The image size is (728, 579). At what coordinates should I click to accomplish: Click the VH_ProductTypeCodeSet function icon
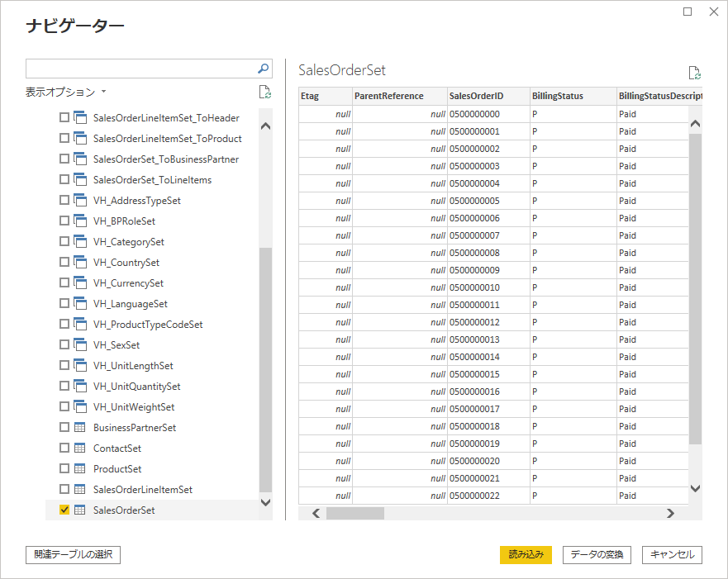[80, 325]
